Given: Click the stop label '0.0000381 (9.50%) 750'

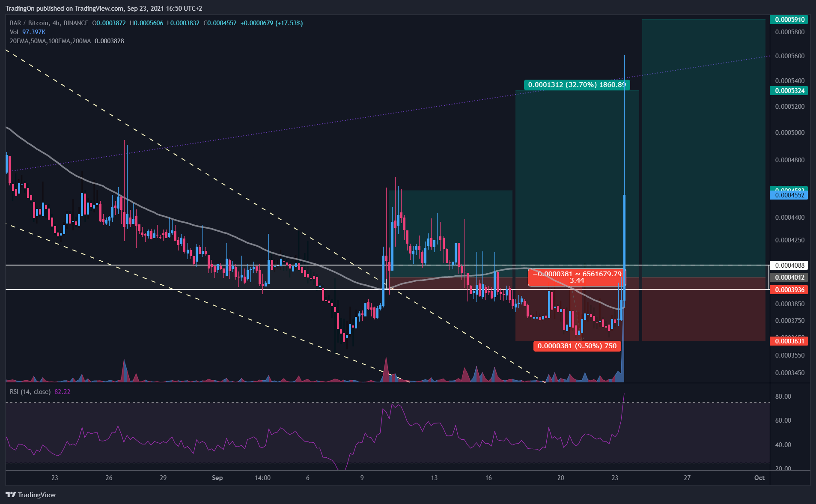Looking at the screenshot, I should 577,346.
